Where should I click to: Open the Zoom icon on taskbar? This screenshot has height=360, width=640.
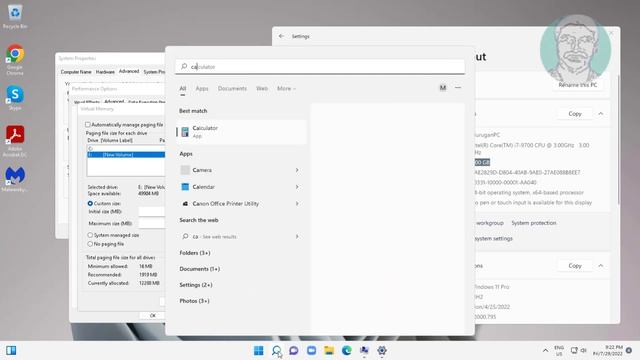pyautogui.click(x=311, y=350)
